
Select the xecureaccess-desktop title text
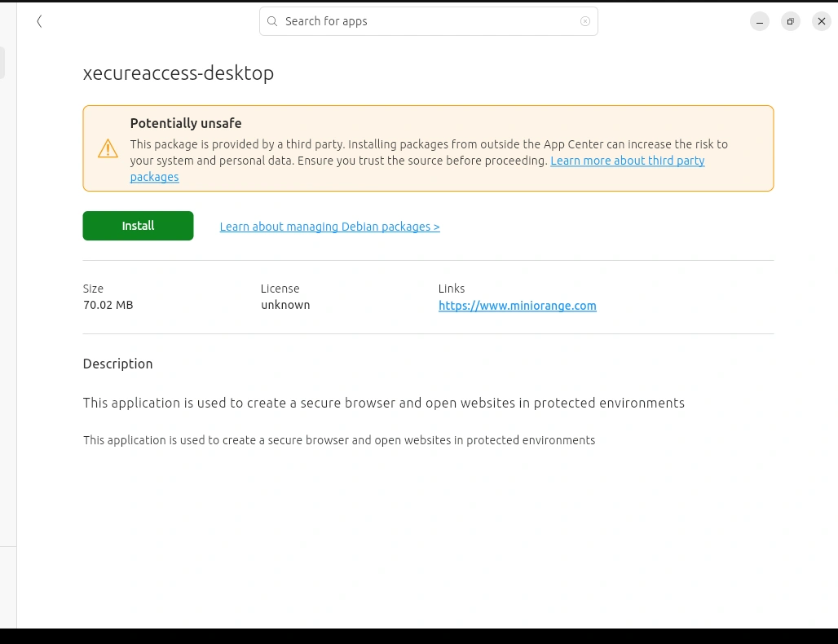tap(178, 73)
